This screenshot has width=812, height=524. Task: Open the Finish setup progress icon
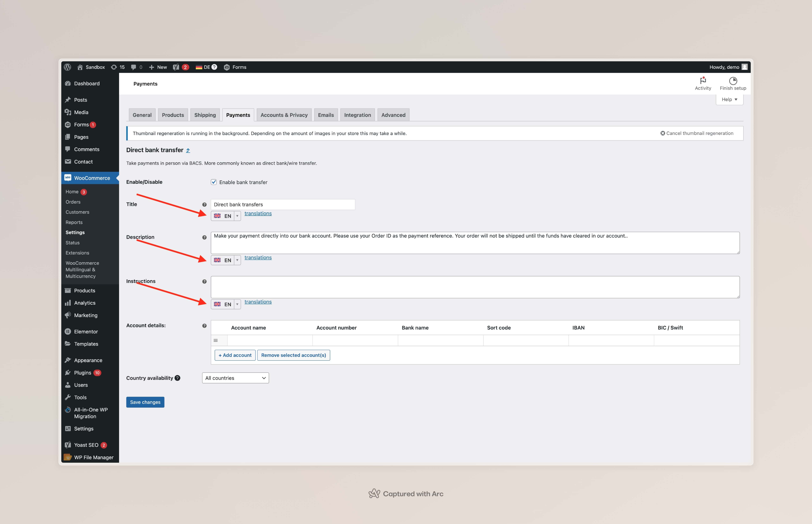pyautogui.click(x=733, y=81)
